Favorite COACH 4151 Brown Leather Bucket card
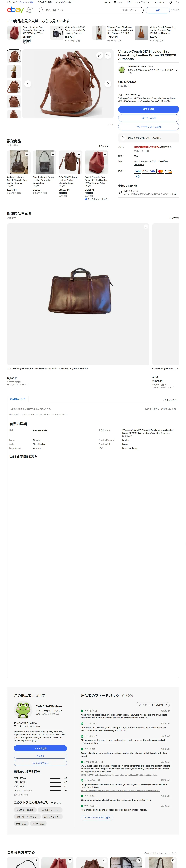This screenshot has height=868, width=186. [79, 154]
